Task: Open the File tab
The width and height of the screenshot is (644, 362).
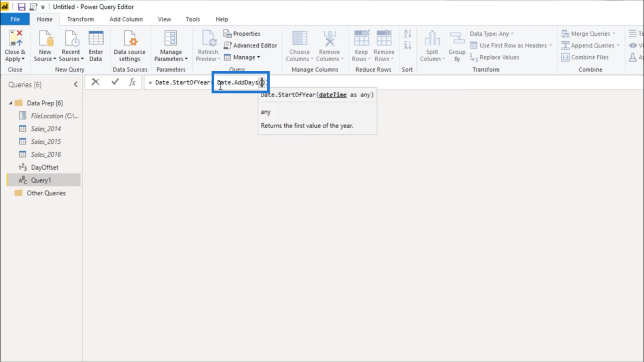Action: [x=15, y=19]
